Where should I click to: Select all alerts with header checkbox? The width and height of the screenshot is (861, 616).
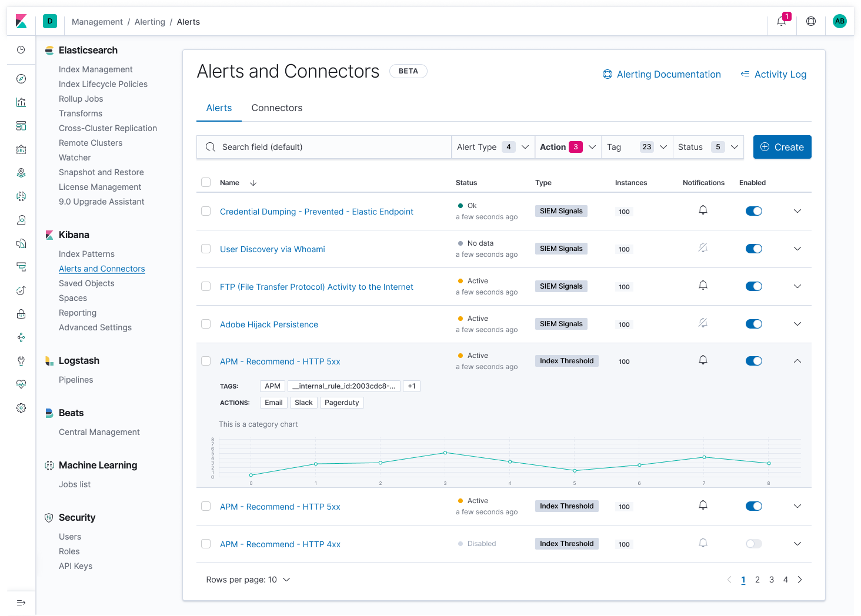pyautogui.click(x=206, y=182)
